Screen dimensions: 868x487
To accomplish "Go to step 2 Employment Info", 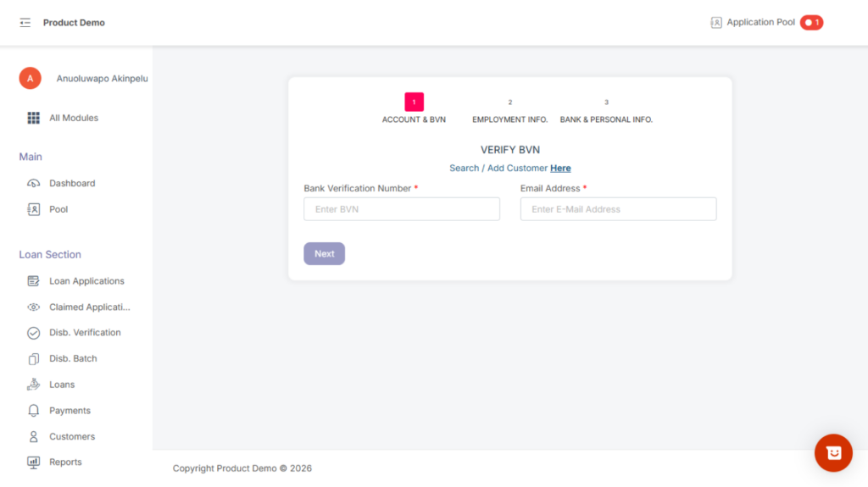I will 510,103.
